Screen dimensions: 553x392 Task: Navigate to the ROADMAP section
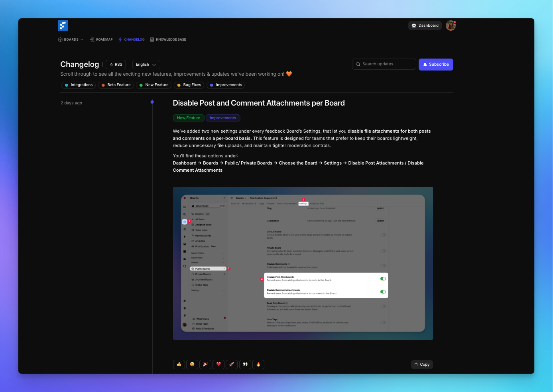[101, 39]
